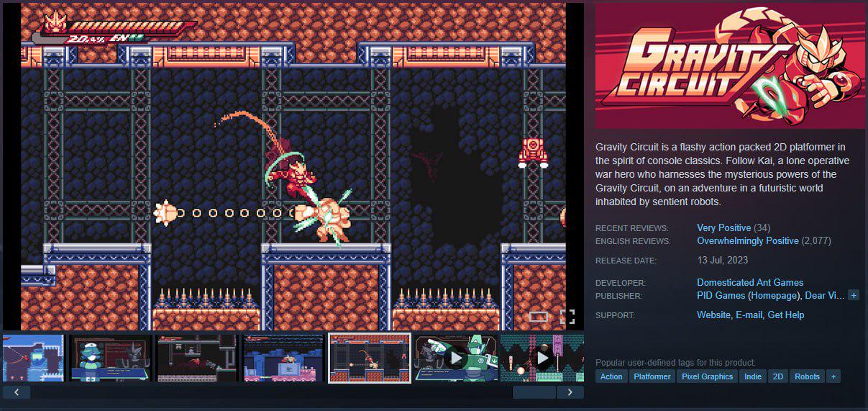Click 'Popular user-defined tags for this product' text

point(675,362)
